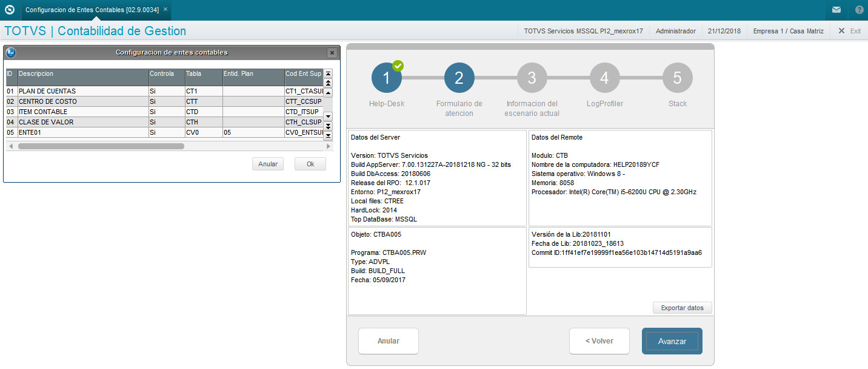This screenshot has height=369, width=868.
Task: Click the date 21/12/2018 in the header
Action: click(x=724, y=30)
